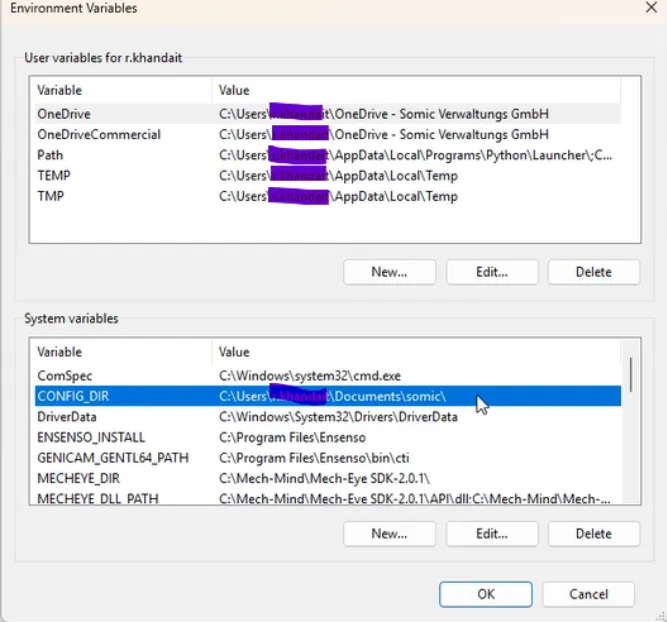Click value C:\Mech-Mind\Mech-Eye SDK-2.0.1\
The width and height of the screenshot is (667, 622).
(324, 478)
